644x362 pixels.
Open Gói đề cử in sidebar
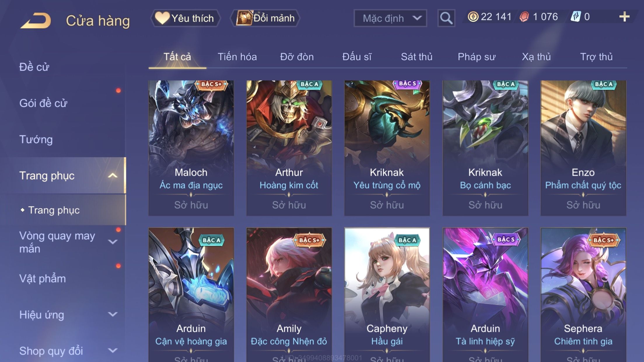pos(43,103)
